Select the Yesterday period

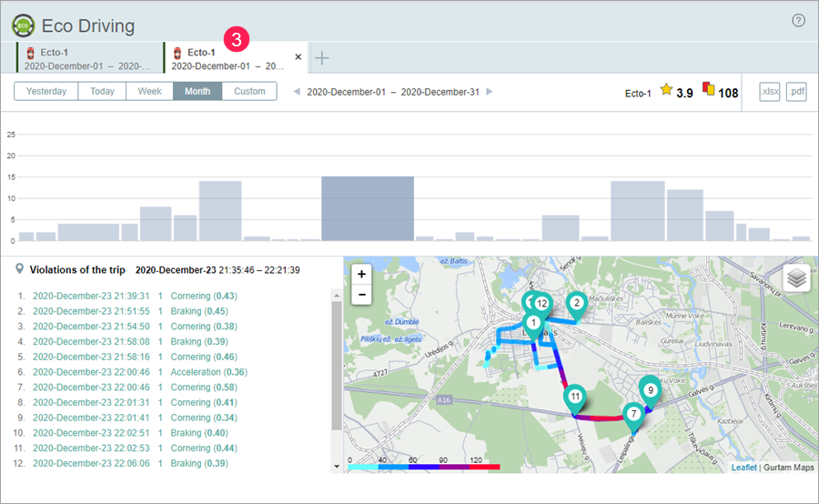click(x=45, y=91)
